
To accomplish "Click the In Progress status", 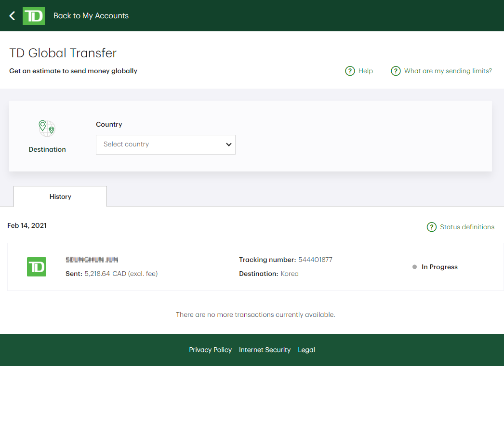I will pyautogui.click(x=439, y=267).
